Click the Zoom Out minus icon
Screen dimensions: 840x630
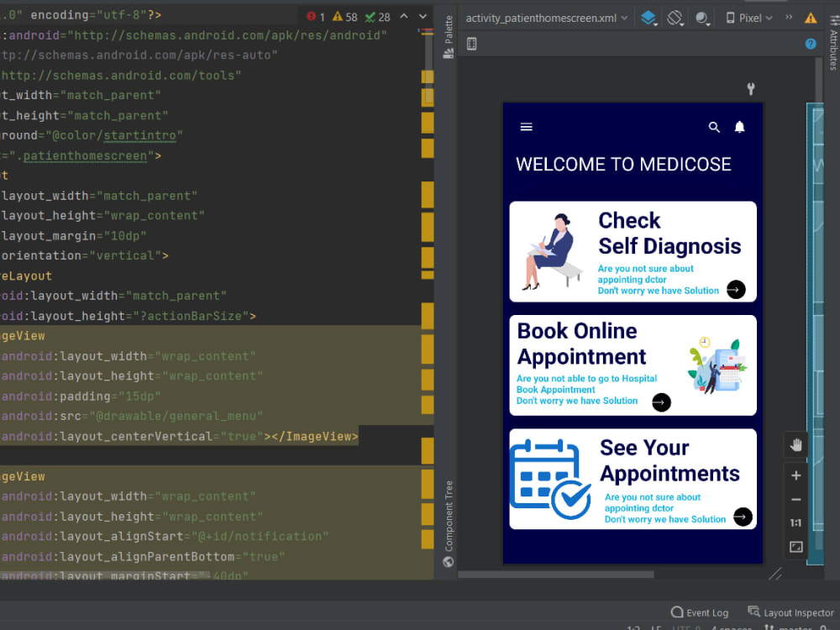click(795, 499)
